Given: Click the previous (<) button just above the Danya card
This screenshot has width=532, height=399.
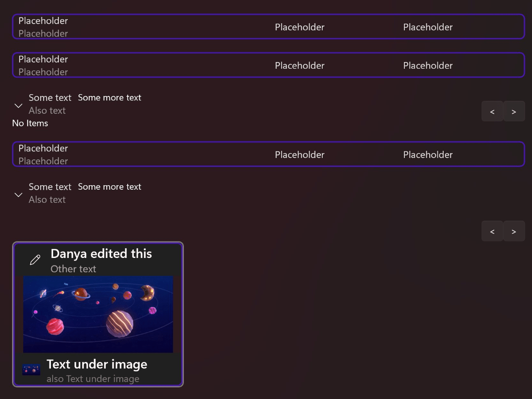Looking at the screenshot, I should pos(492,231).
